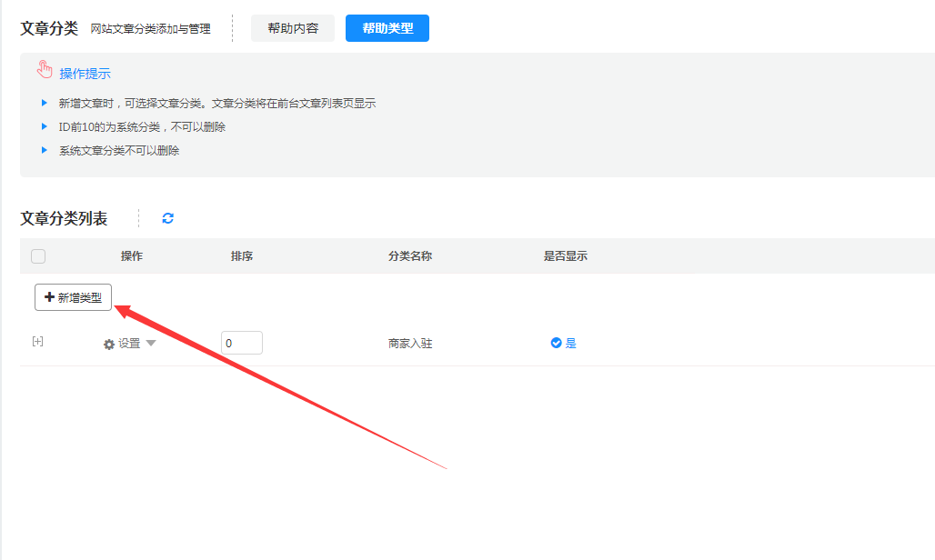Image resolution: width=935 pixels, height=560 pixels.
Task: Focus the 排序 input field showing 0
Action: pyautogui.click(x=242, y=343)
